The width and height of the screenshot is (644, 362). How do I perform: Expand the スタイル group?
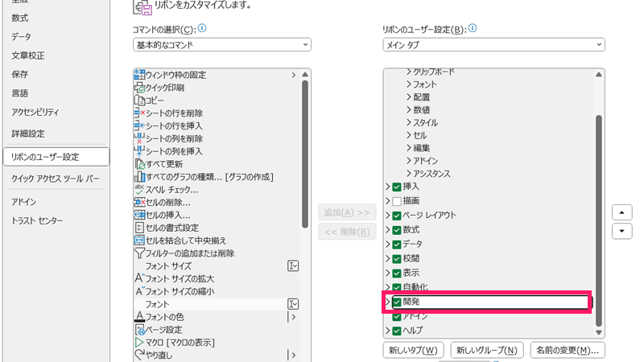click(x=409, y=122)
